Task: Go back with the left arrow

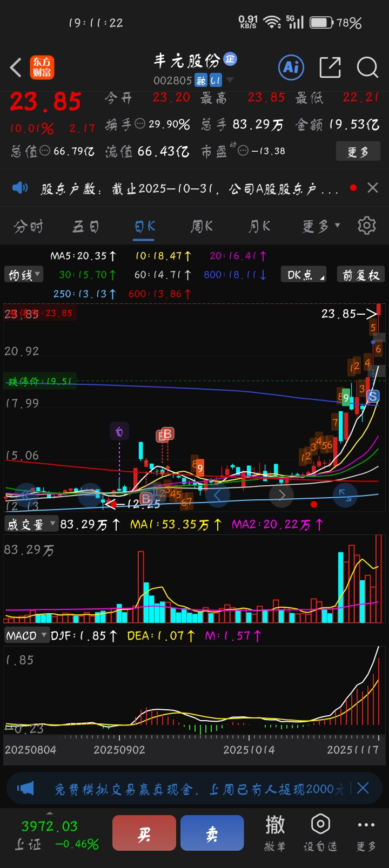Action: click(x=16, y=68)
